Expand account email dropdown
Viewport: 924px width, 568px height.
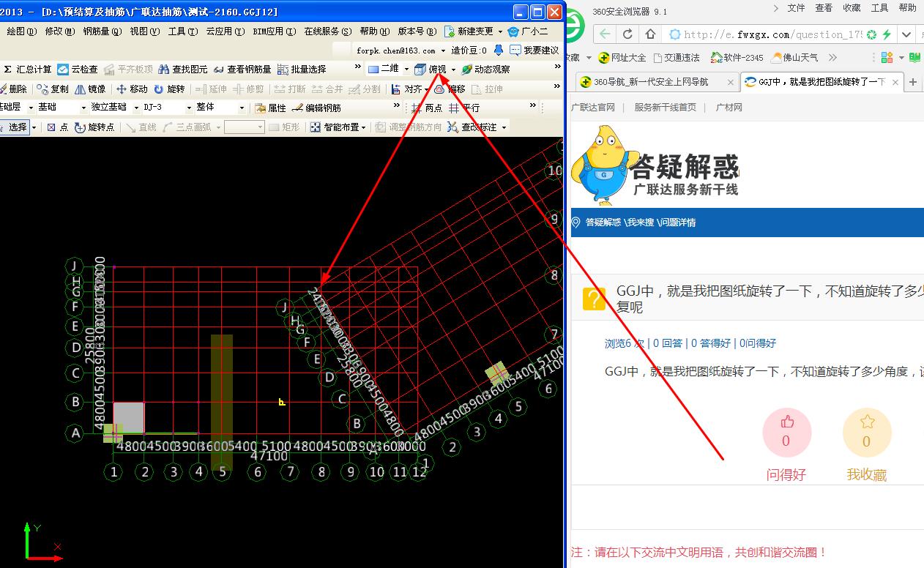[x=443, y=51]
